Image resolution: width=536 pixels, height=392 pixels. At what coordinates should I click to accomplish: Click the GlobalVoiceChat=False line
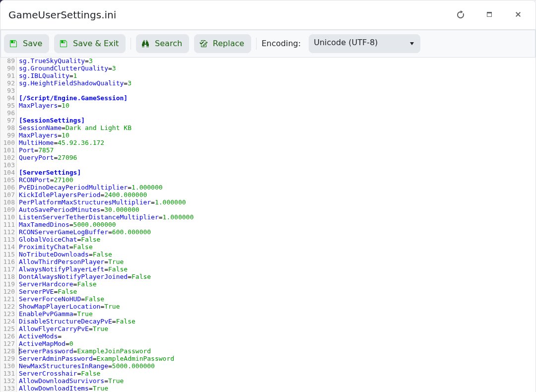click(x=60, y=240)
